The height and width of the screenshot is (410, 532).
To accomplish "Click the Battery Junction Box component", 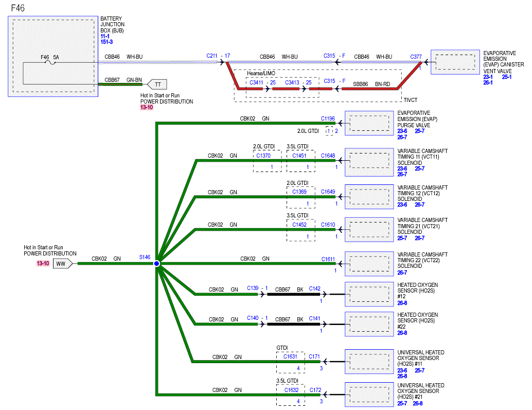I will 54,56.
